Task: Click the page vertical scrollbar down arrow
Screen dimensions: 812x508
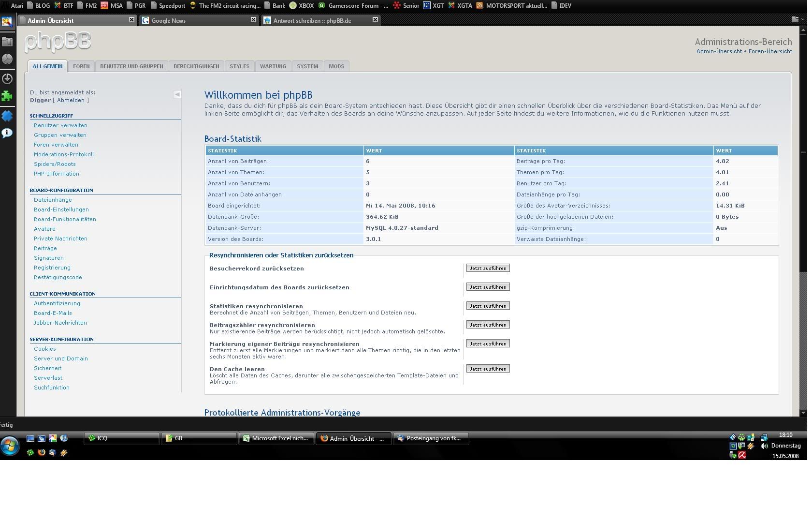Action: tap(803, 413)
